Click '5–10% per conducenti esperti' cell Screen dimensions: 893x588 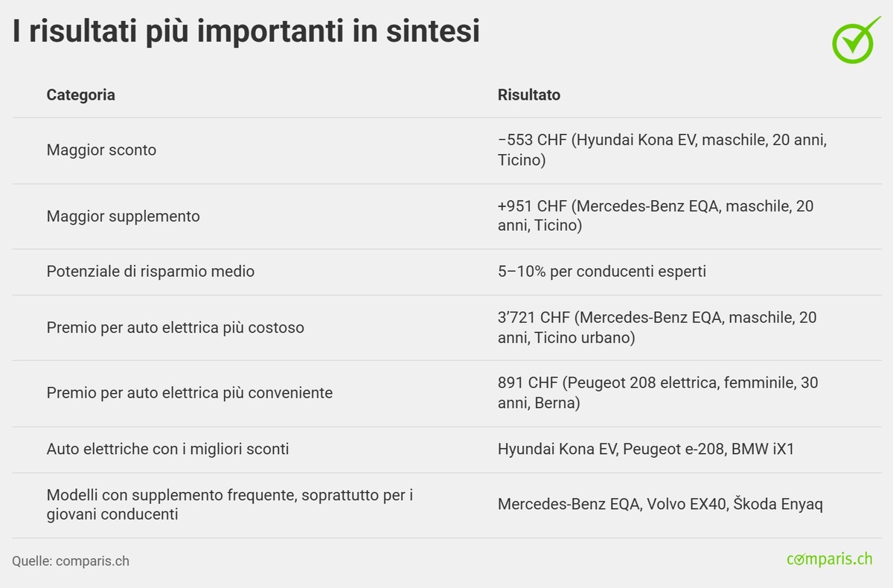pyautogui.click(x=601, y=271)
